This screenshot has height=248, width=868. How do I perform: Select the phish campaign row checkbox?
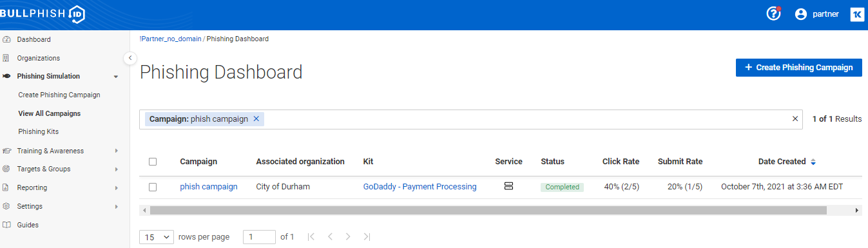click(153, 187)
